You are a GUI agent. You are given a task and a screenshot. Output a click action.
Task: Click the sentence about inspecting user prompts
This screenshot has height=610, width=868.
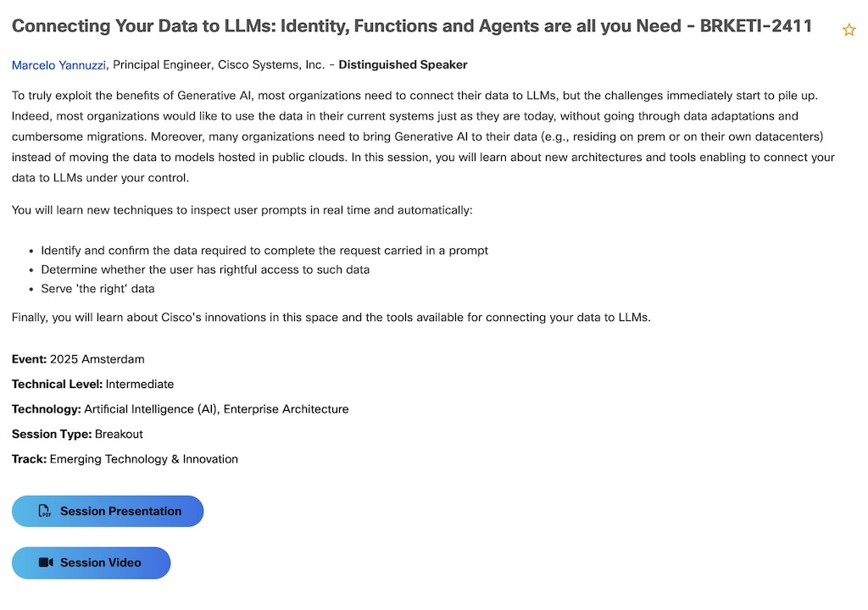coord(242,209)
